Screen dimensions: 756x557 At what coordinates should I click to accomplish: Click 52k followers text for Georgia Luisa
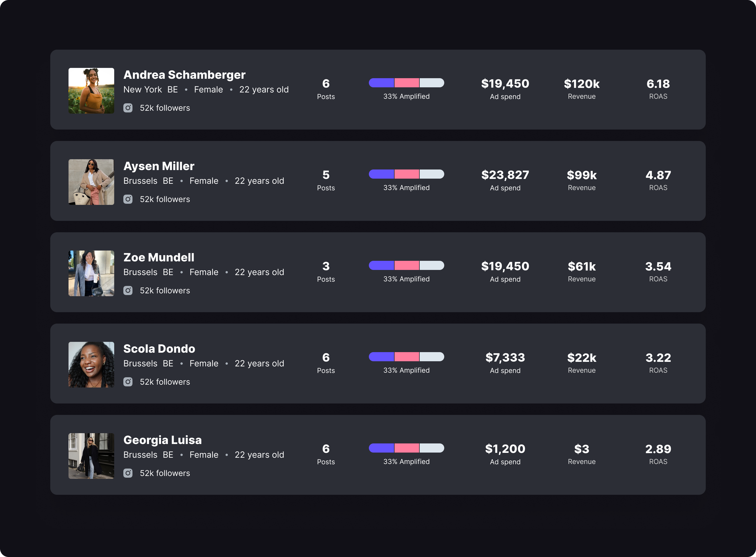click(x=165, y=473)
